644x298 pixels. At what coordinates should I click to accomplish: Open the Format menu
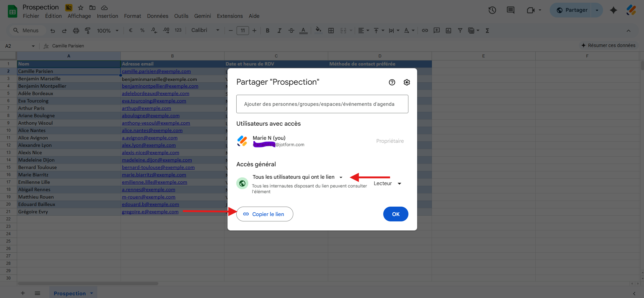pyautogui.click(x=133, y=16)
